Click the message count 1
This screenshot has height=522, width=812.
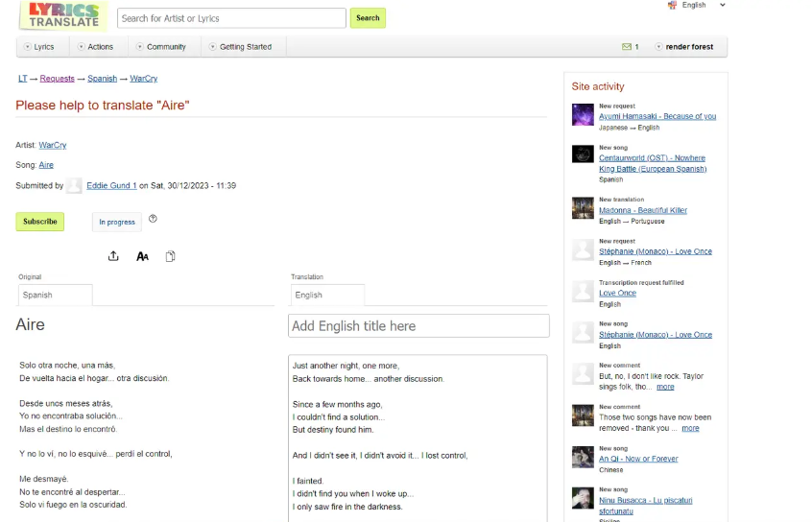[636, 47]
